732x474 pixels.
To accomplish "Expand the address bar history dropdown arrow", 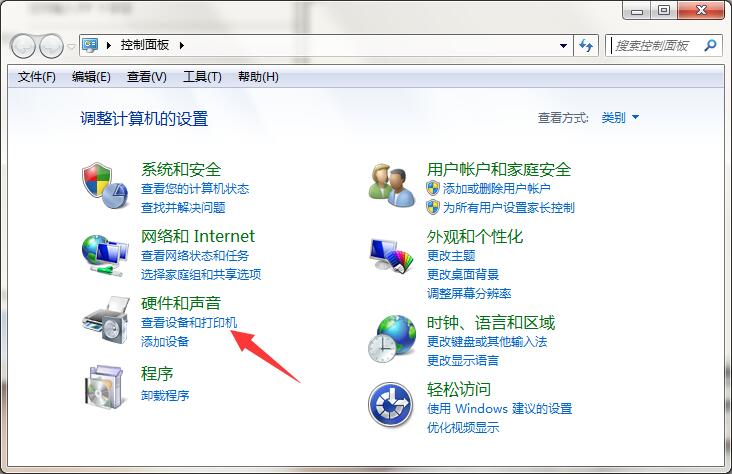I will [563, 46].
